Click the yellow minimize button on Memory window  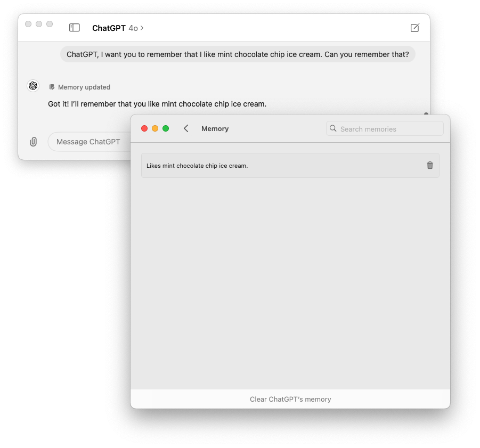pyautogui.click(x=155, y=128)
